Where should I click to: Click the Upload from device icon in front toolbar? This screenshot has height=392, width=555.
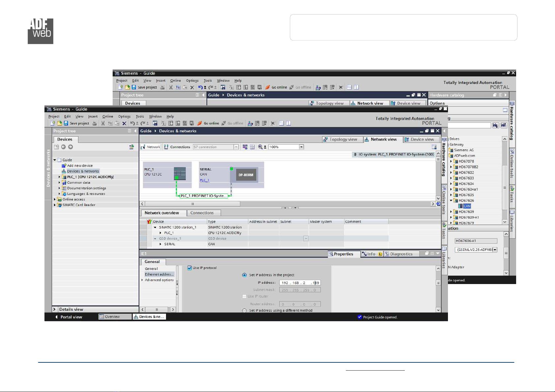pyautogui.click(x=178, y=123)
